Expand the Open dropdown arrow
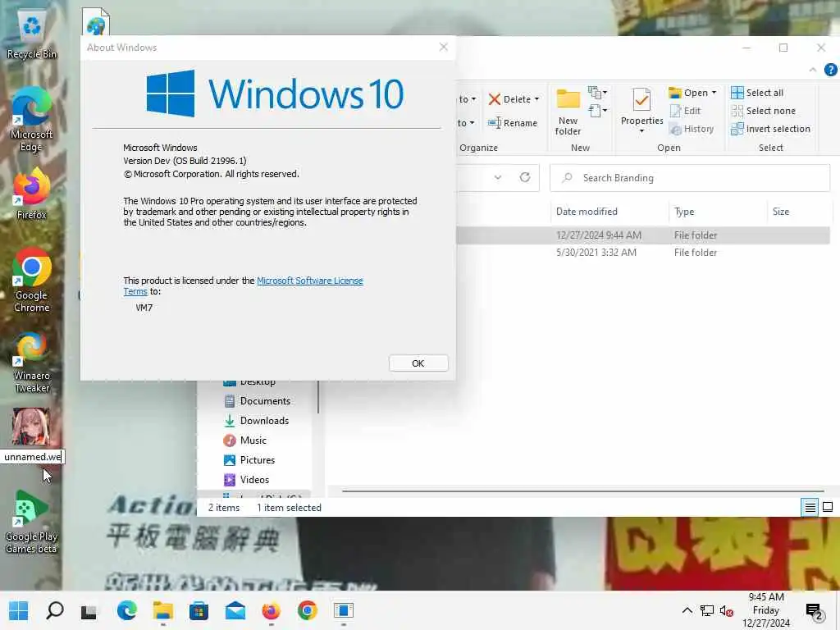Image resolution: width=840 pixels, height=630 pixels. tap(714, 93)
